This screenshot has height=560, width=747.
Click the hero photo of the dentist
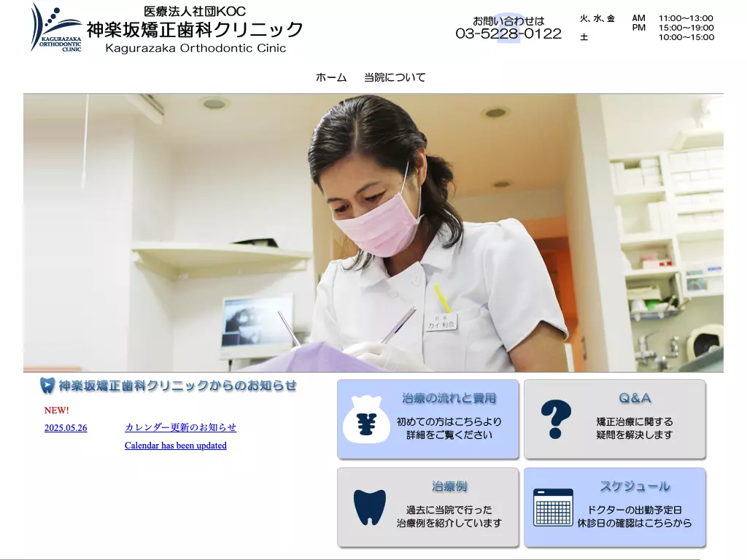(373, 233)
